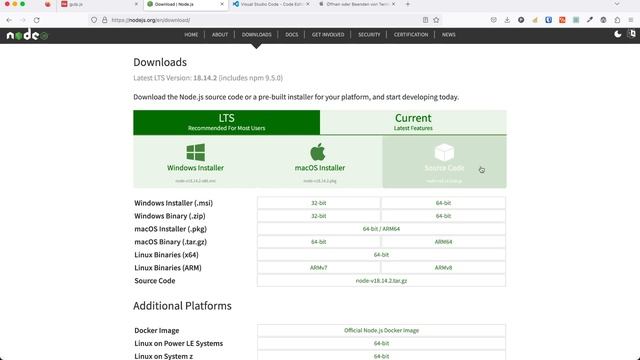Click the pinned tab with red icon
640x360 pixels.
(x=48, y=4)
